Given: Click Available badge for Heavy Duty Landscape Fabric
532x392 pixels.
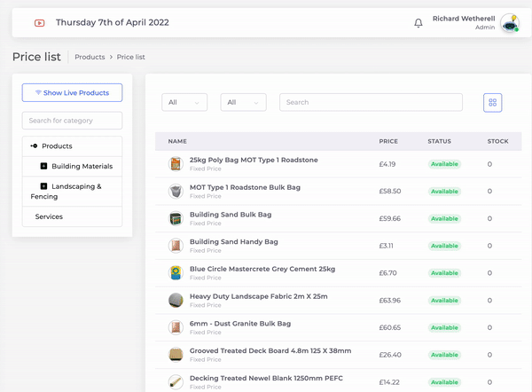Looking at the screenshot, I should pyautogui.click(x=444, y=301).
